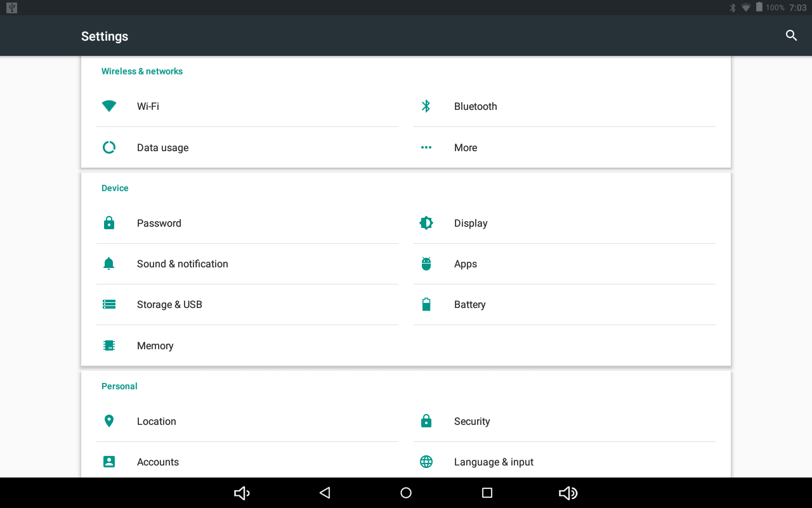The width and height of the screenshot is (812, 508).
Task: Raise volume using navigation bar speaker
Action: pos(568,493)
